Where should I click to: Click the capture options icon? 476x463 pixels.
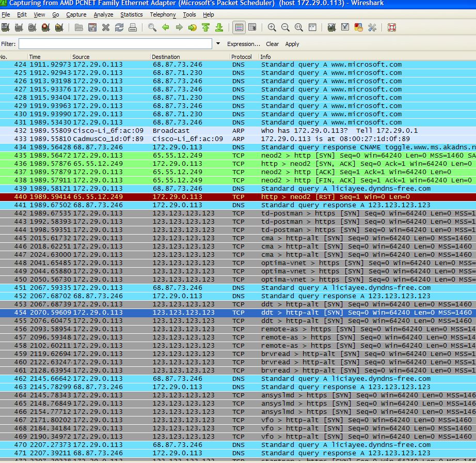pyautogui.click(x=19, y=28)
